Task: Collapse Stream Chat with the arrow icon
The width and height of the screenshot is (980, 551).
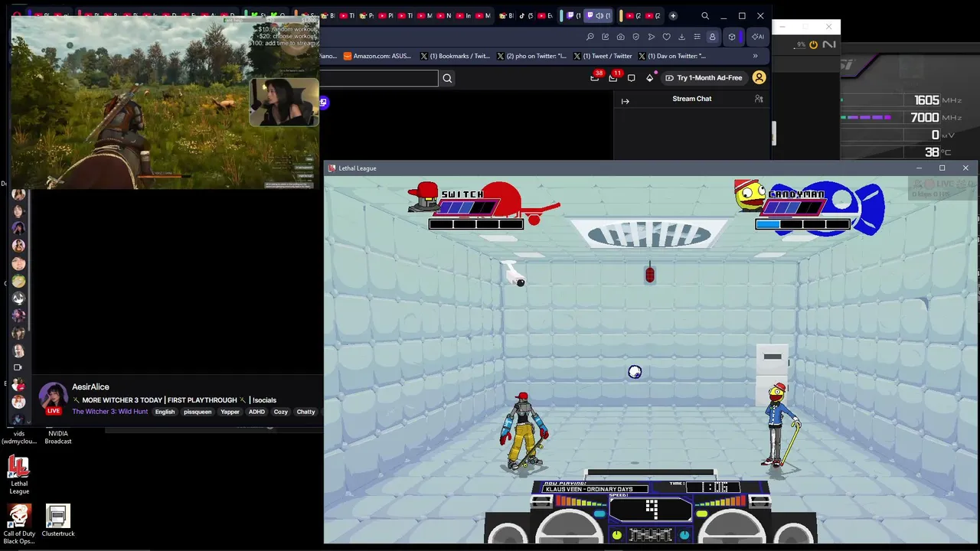Action: pyautogui.click(x=625, y=101)
